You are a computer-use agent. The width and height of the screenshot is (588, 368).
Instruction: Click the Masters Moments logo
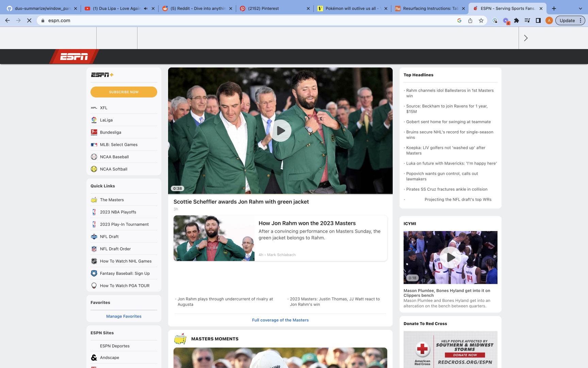coord(180,339)
